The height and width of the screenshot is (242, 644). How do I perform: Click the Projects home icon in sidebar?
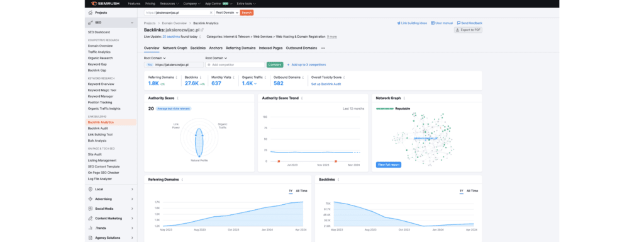91,13
